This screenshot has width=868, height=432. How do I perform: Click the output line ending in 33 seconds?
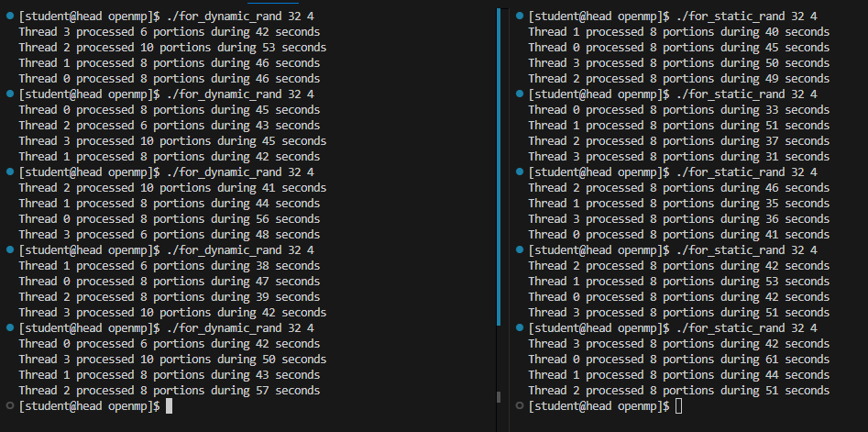pyautogui.click(x=678, y=110)
